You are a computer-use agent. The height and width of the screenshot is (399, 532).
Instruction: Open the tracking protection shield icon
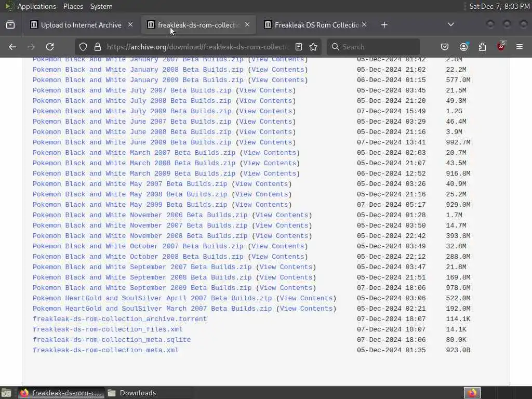point(83,47)
